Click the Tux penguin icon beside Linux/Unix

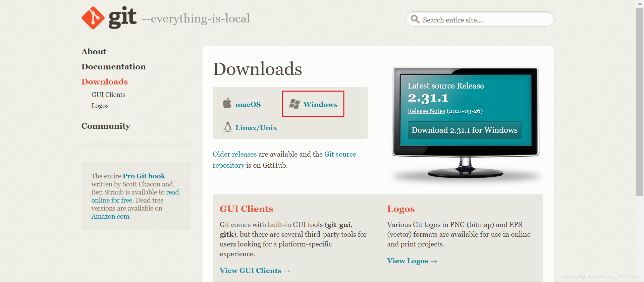[228, 127]
